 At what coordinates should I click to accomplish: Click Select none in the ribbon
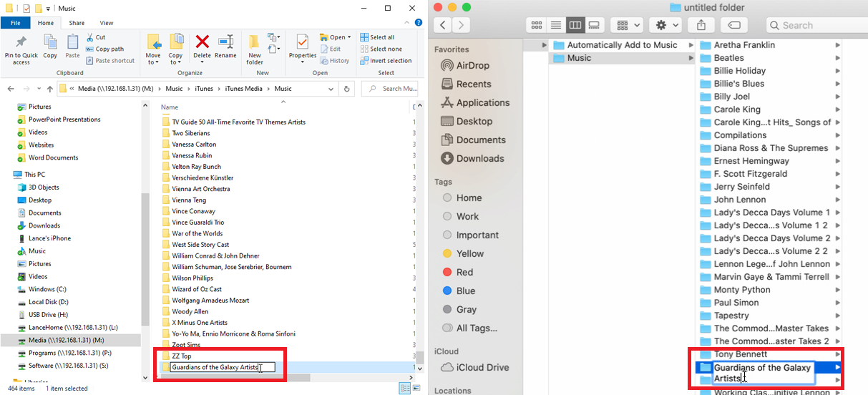pyautogui.click(x=381, y=49)
